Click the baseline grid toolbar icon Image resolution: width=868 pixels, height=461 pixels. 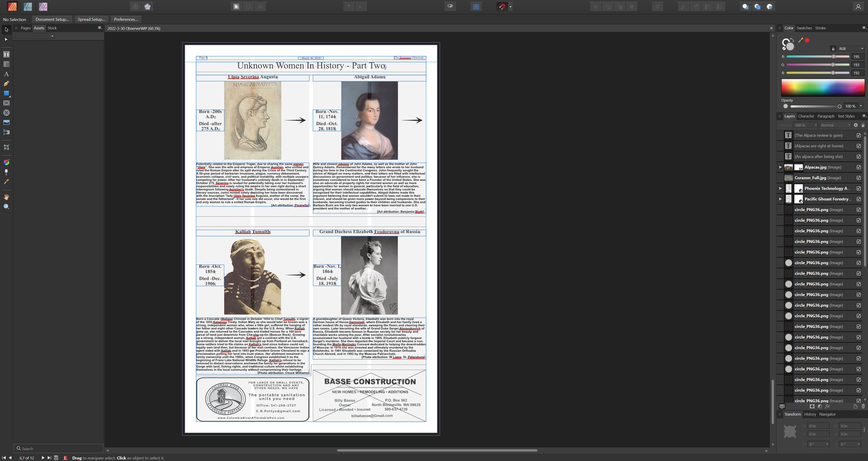click(476, 7)
